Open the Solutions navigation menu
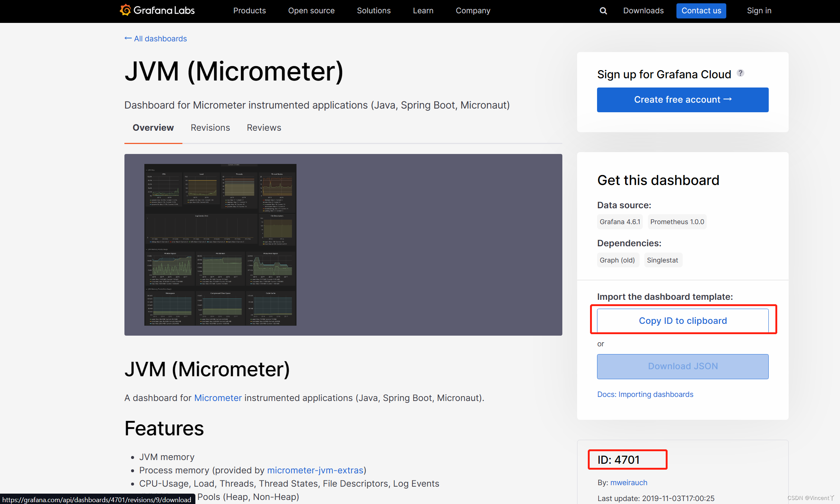 point(374,11)
